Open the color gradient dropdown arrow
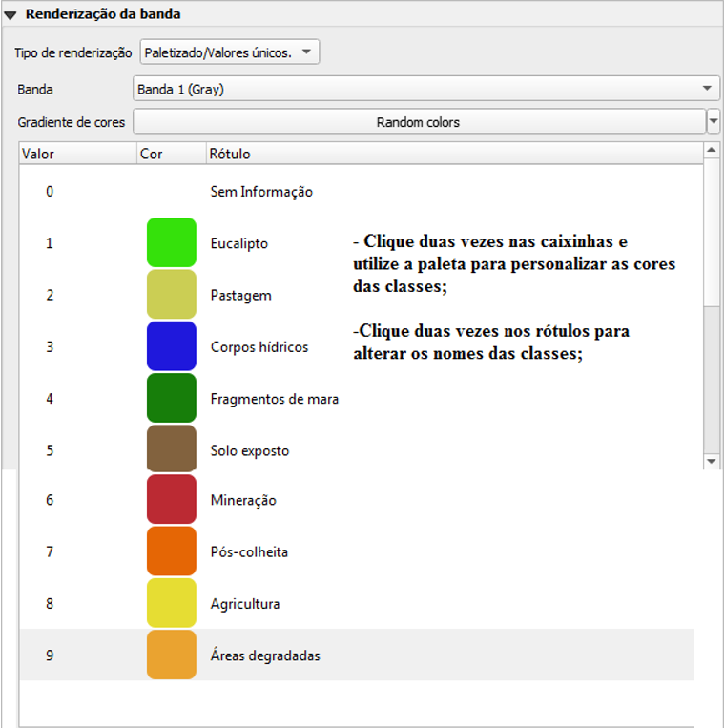 [714, 121]
